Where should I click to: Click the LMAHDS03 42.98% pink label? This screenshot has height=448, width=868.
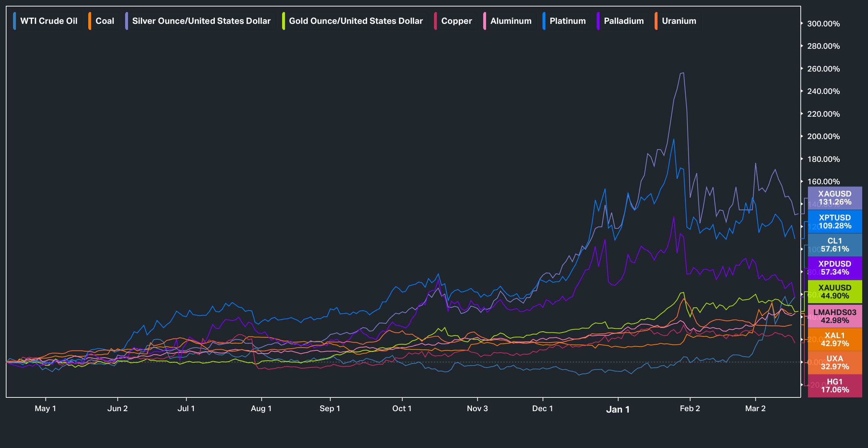pyautogui.click(x=835, y=316)
